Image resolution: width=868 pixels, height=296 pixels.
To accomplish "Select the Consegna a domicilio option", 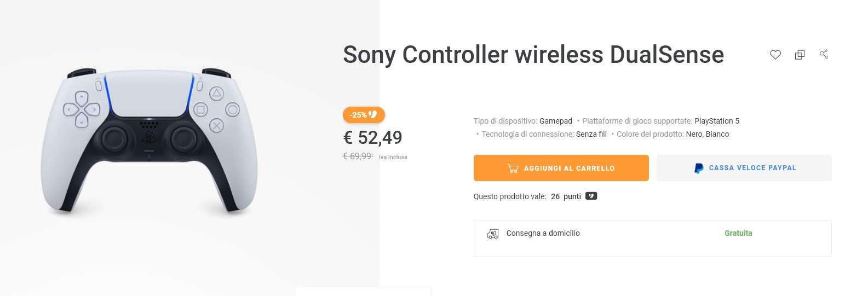I will (543, 233).
